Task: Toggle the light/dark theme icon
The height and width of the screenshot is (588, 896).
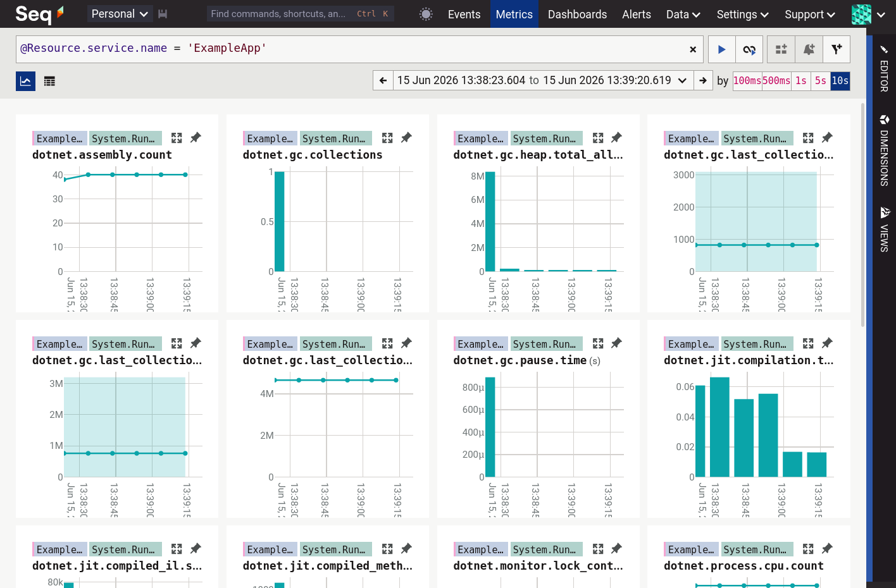Action: click(426, 14)
